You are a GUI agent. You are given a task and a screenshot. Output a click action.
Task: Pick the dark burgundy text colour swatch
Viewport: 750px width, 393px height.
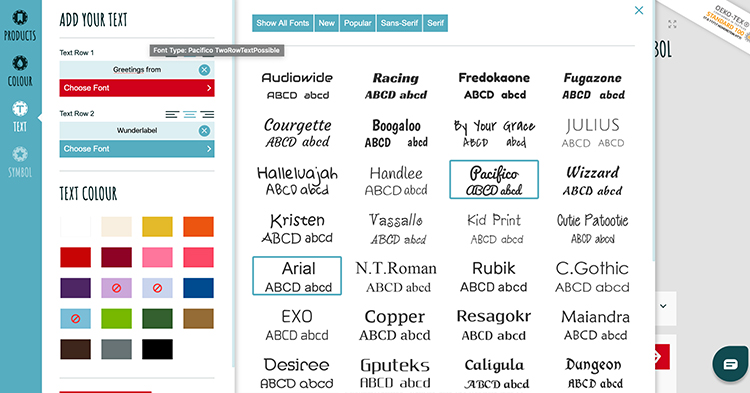pos(116,257)
